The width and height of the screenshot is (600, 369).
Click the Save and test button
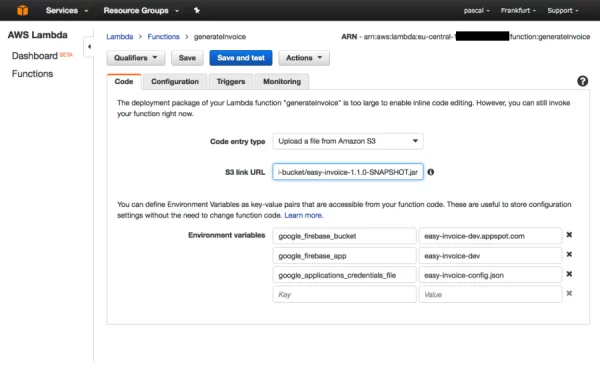241,58
